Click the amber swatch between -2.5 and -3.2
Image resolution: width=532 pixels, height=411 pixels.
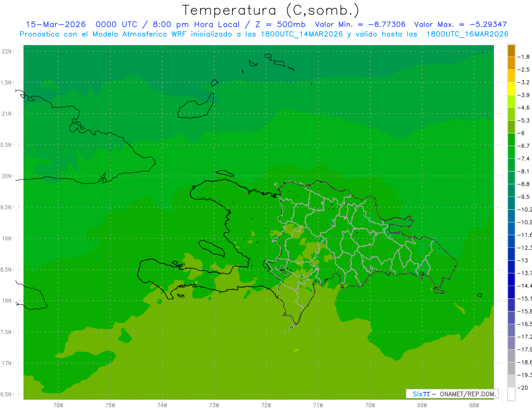(511, 76)
